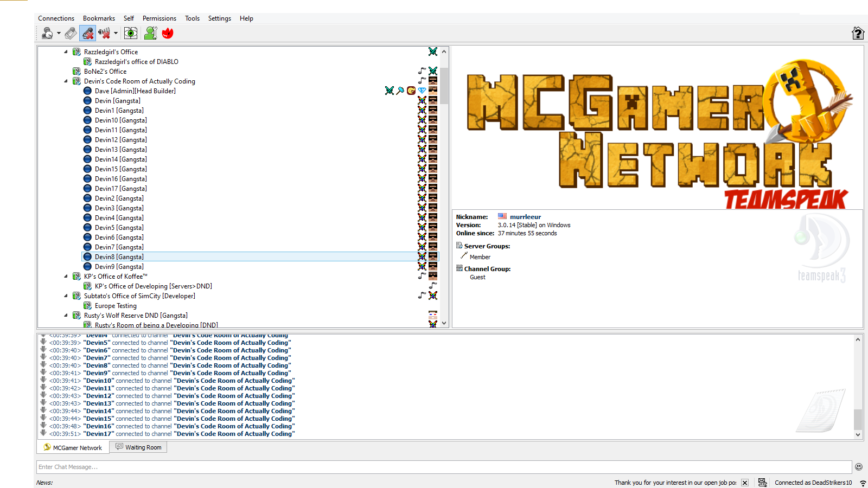Select BoNe2's Office channel
The width and height of the screenshot is (868, 488).
105,72
